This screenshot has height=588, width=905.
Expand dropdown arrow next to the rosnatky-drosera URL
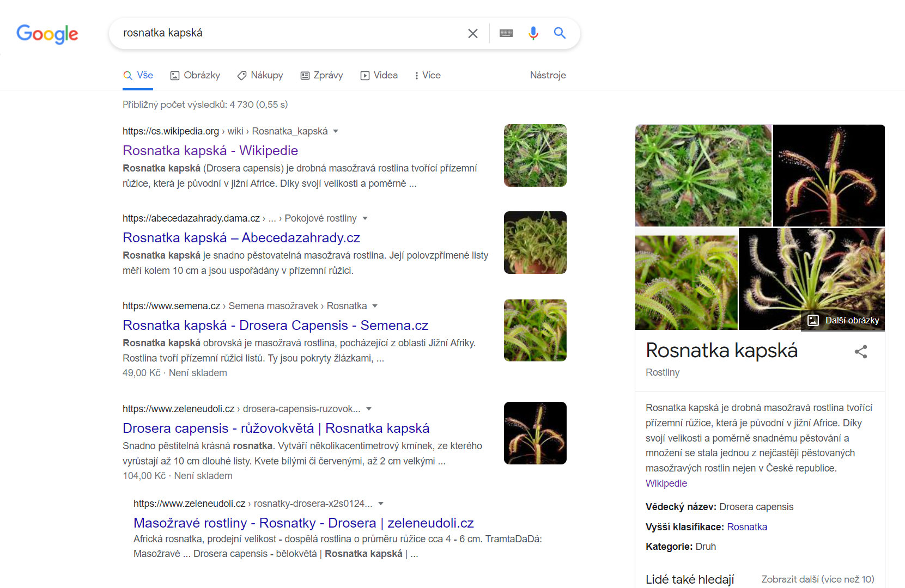[x=381, y=504]
